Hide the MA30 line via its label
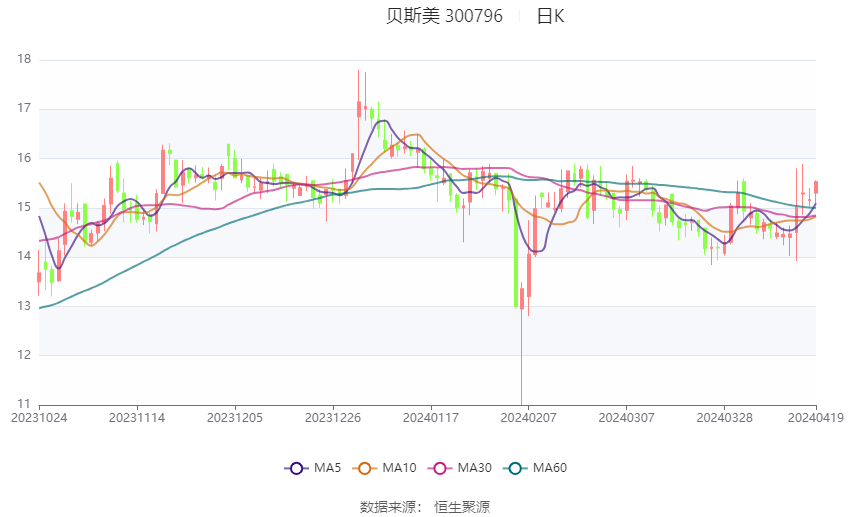This screenshot has width=850, height=517. pyautogui.click(x=474, y=468)
